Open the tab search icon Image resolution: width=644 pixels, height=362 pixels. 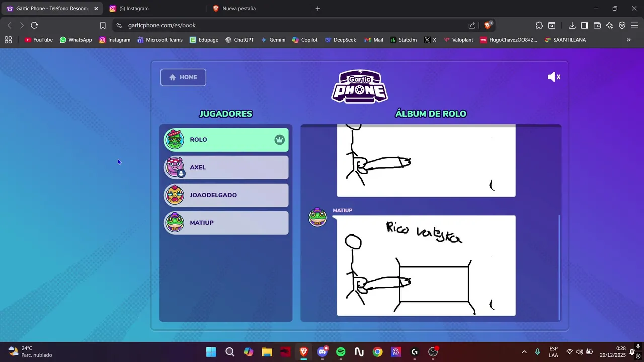[552, 25]
